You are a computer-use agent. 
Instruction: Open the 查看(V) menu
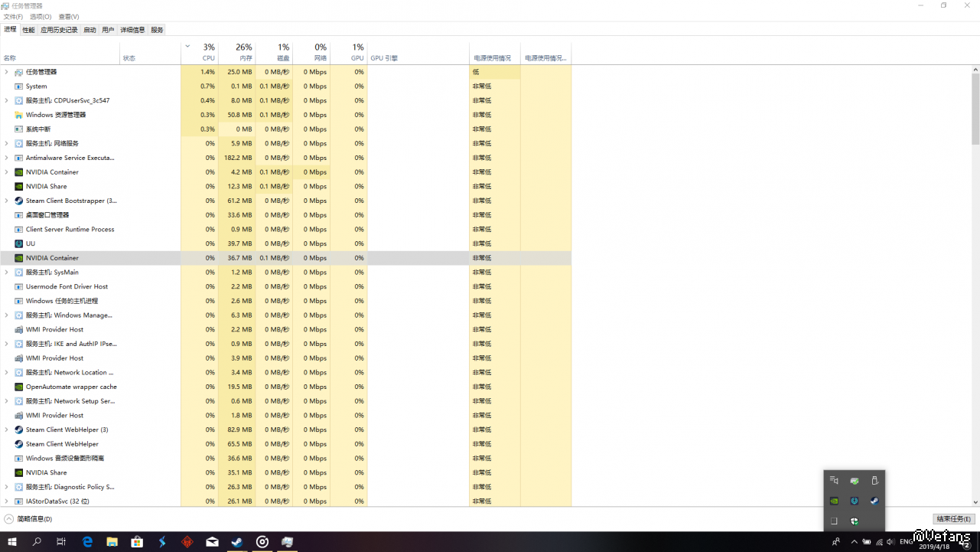tap(69, 17)
